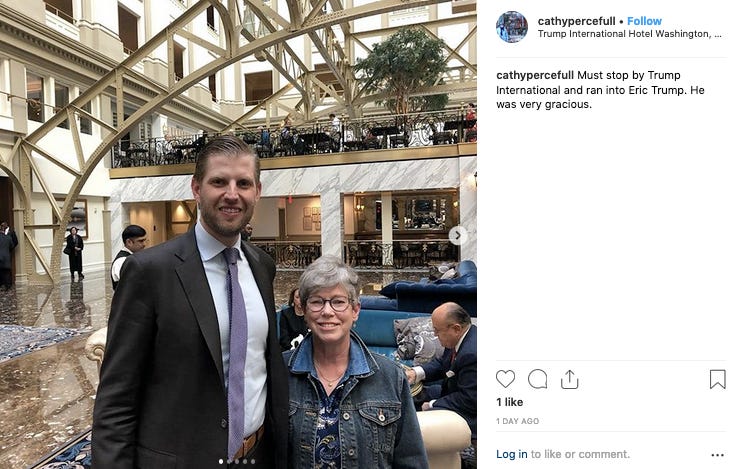
Task: Open the three-dot more options menu
Action: pyautogui.click(x=717, y=455)
